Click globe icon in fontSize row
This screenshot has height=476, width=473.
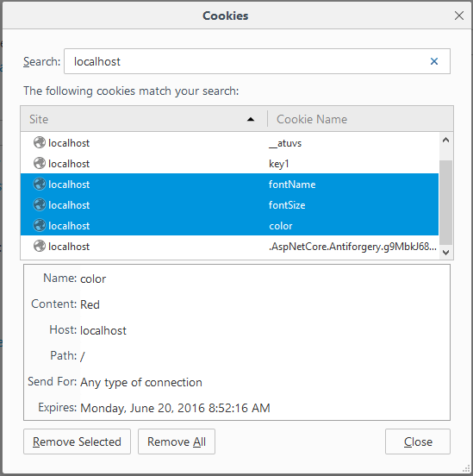pos(40,204)
